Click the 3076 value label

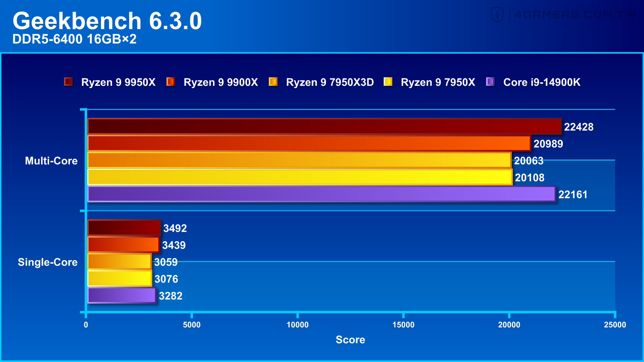click(166, 279)
